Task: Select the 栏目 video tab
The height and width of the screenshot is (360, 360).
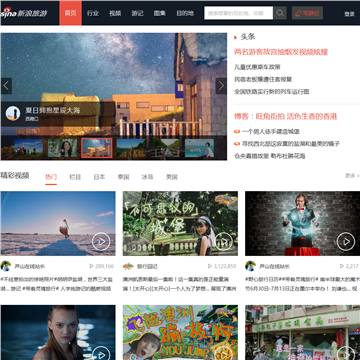Action: tap(75, 177)
